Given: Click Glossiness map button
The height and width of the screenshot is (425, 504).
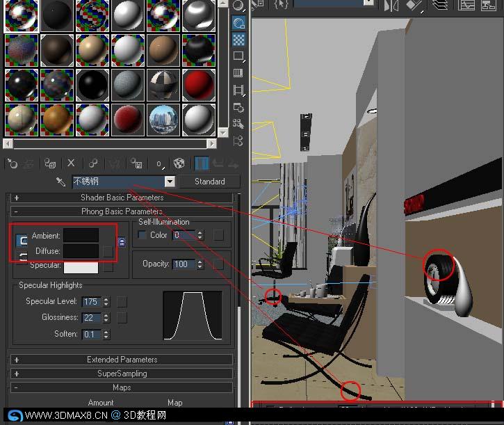Looking at the screenshot, I should [122, 318].
